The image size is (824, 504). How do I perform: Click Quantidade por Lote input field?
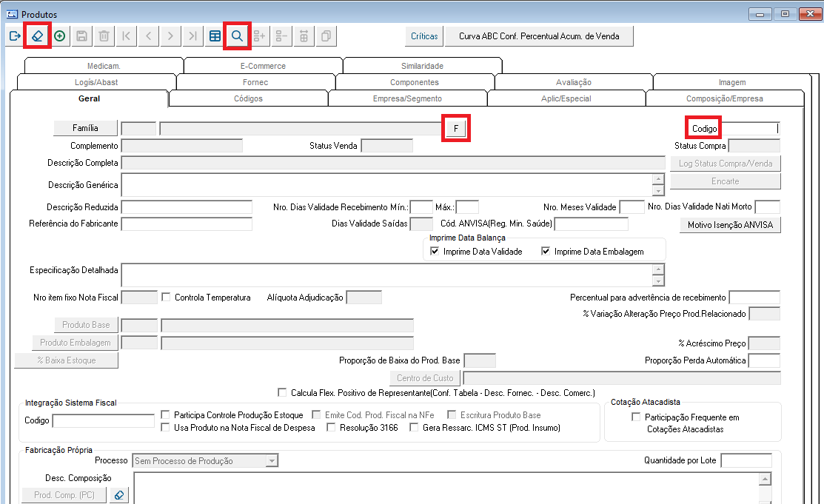746,460
